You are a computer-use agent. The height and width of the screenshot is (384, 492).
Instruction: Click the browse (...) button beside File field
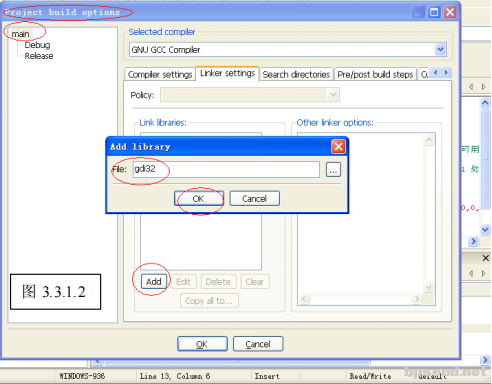pyautogui.click(x=333, y=170)
